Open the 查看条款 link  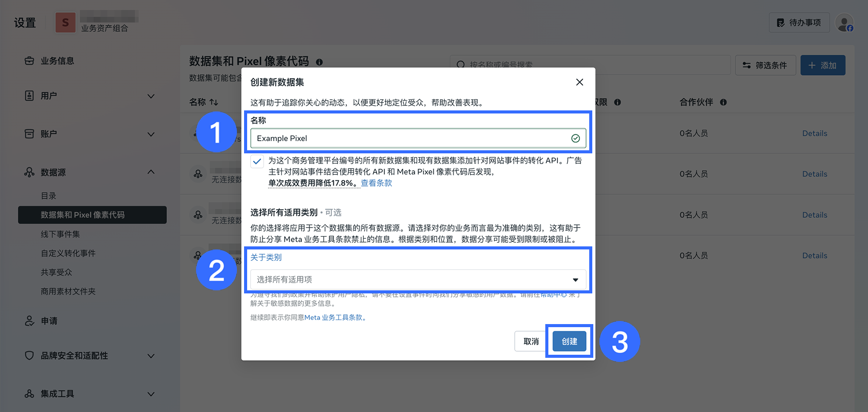[x=376, y=183]
